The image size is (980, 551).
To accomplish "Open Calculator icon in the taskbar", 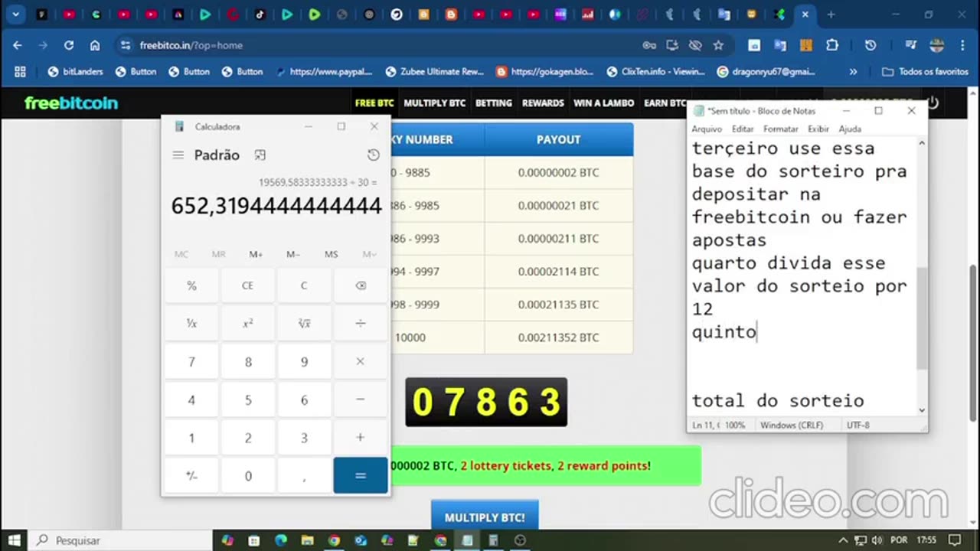I will point(494,540).
